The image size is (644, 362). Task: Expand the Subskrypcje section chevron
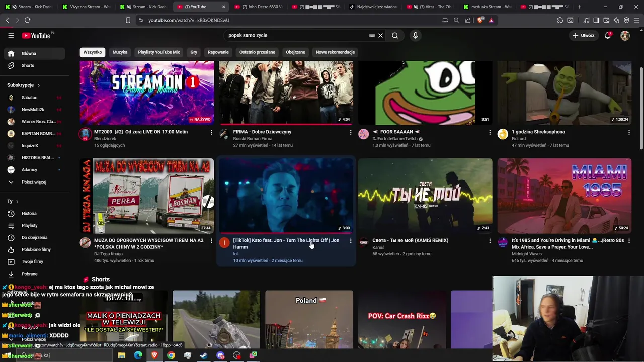[38, 85]
